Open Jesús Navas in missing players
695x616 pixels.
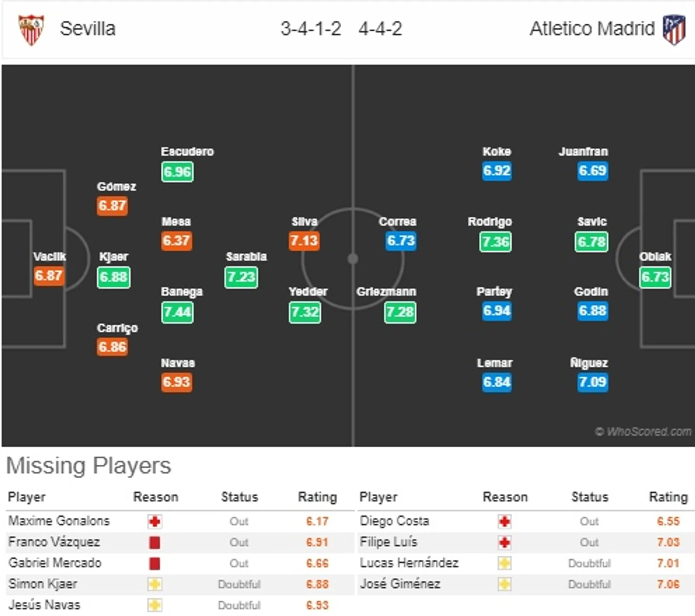coord(44,605)
